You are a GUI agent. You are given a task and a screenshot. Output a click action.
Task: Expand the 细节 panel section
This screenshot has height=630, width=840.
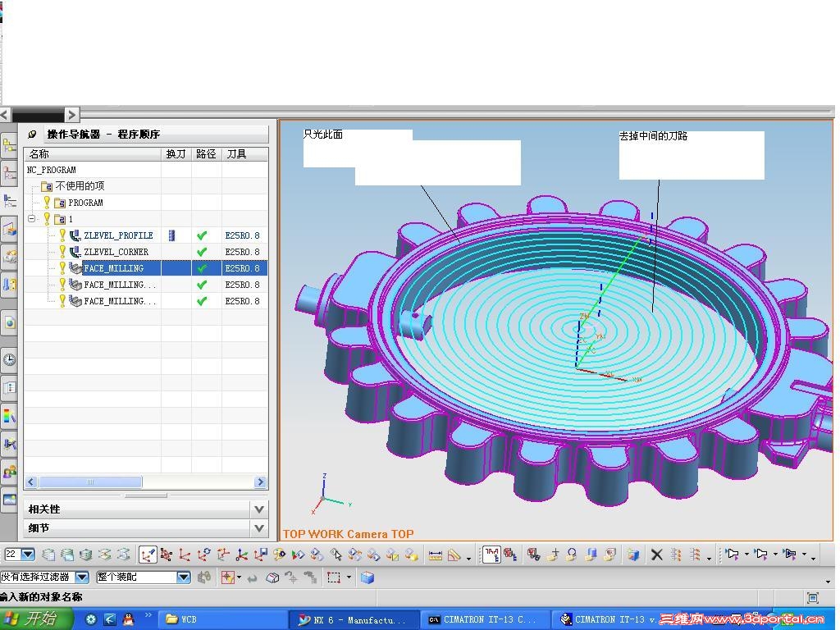259,528
